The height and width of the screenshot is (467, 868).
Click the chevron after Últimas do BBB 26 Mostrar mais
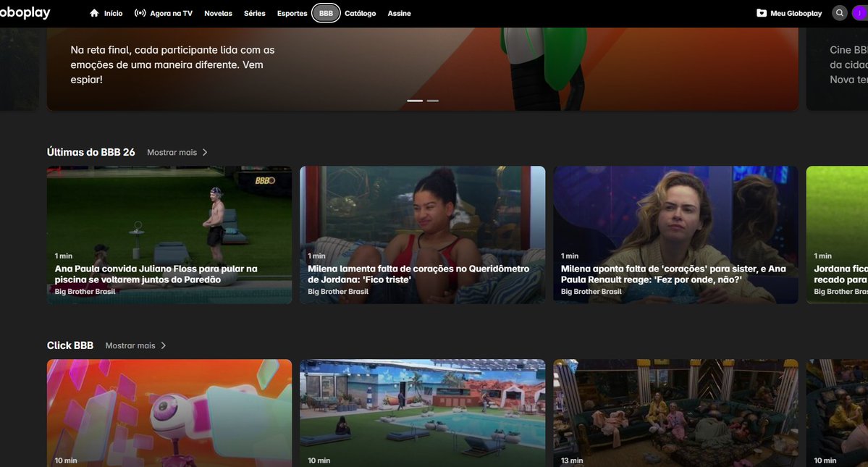click(205, 152)
